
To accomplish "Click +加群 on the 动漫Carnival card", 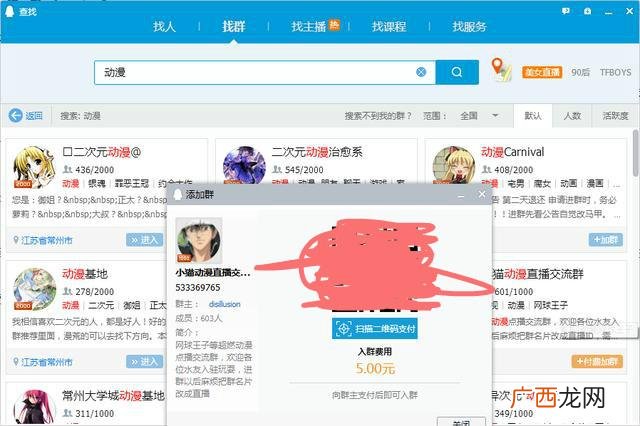I will click(606, 240).
